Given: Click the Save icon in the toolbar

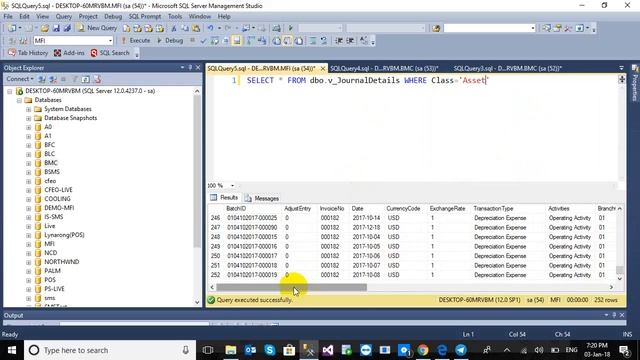Looking at the screenshot, I should pyautogui.click(x=56, y=28).
